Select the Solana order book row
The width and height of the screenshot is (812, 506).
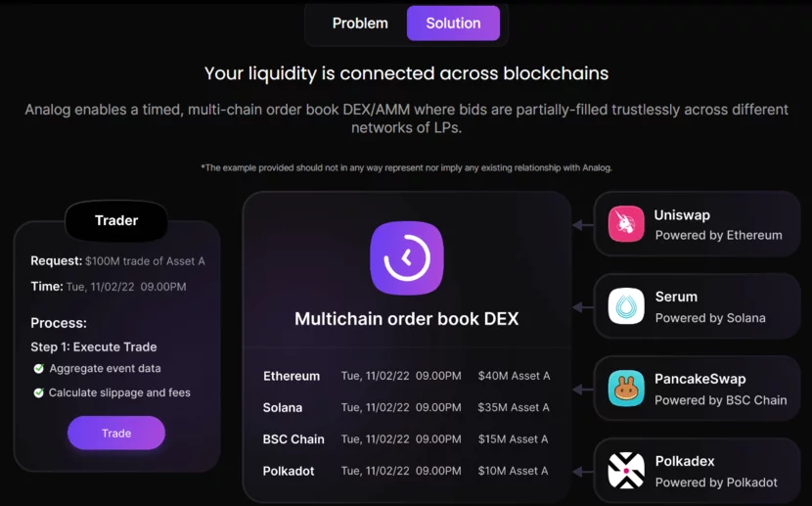pyautogui.click(x=406, y=407)
